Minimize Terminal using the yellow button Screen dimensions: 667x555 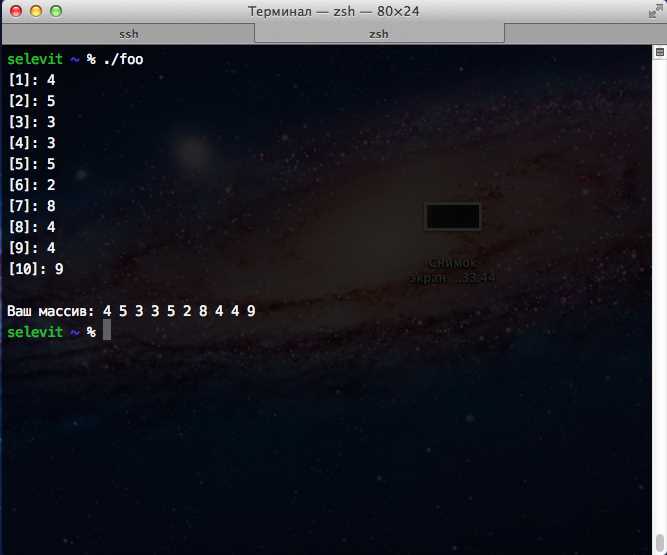click(x=36, y=11)
